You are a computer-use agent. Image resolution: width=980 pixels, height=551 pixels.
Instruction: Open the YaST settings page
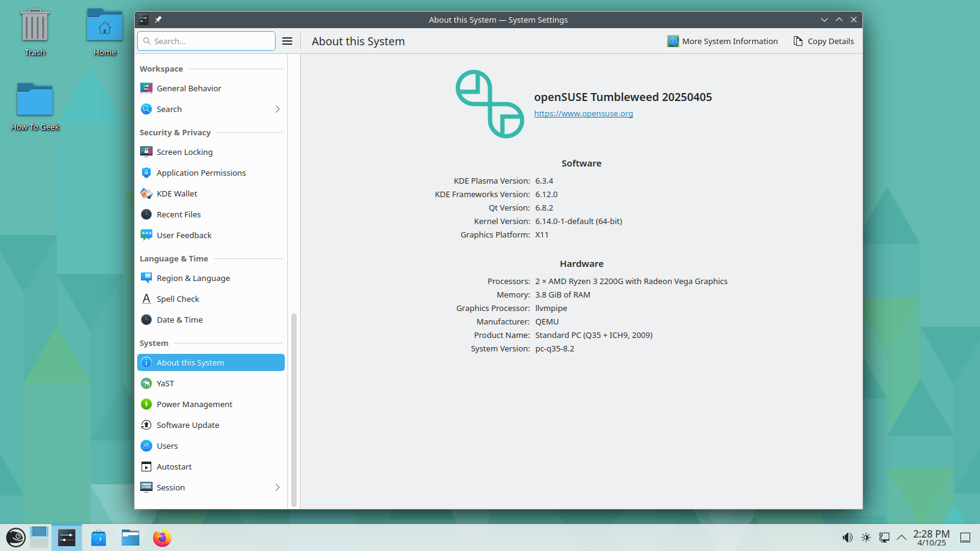(164, 383)
